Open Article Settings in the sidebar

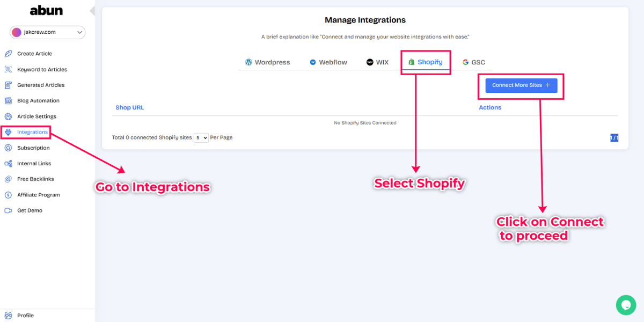point(8,116)
